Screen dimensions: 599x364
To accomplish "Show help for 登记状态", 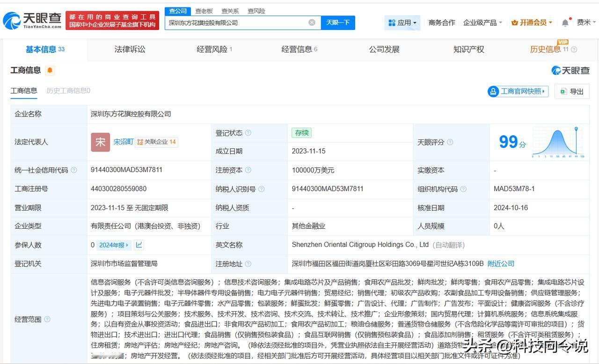I will click(x=248, y=133).
